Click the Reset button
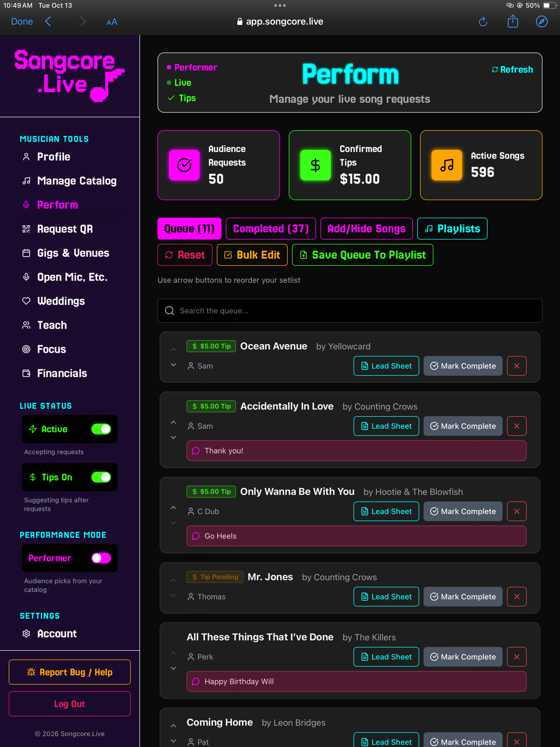The height and width of the screenshot is (747, 560). coord(185,255)
